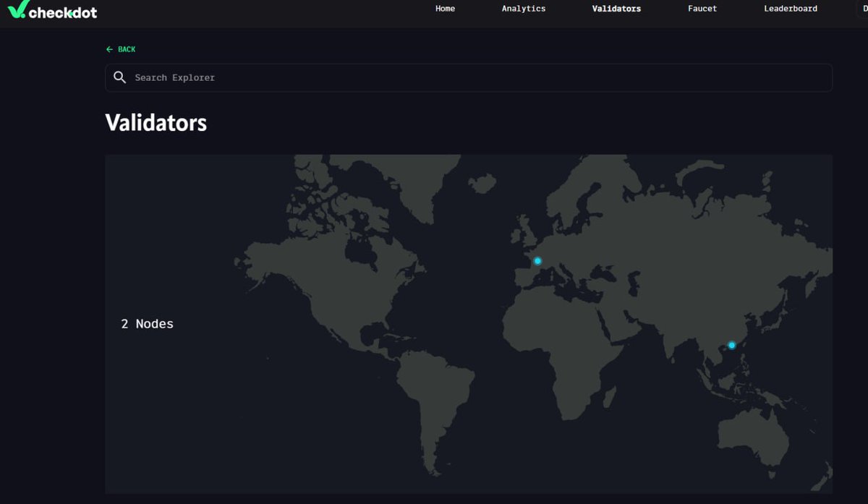Image resolution: width=868 pixels, height=504 pixels.
Task: Select the validator node dot in Europe
Action: [537, 261]
